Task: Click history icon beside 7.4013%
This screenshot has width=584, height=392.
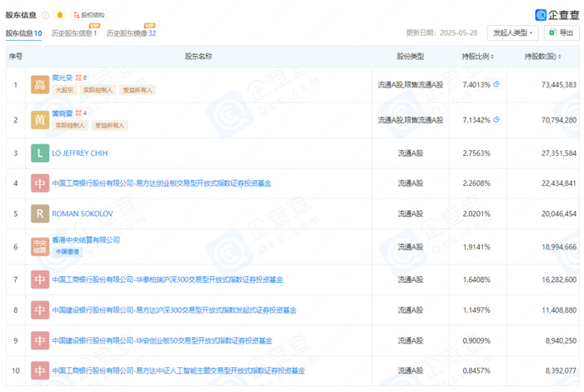Action: (496, 84)
